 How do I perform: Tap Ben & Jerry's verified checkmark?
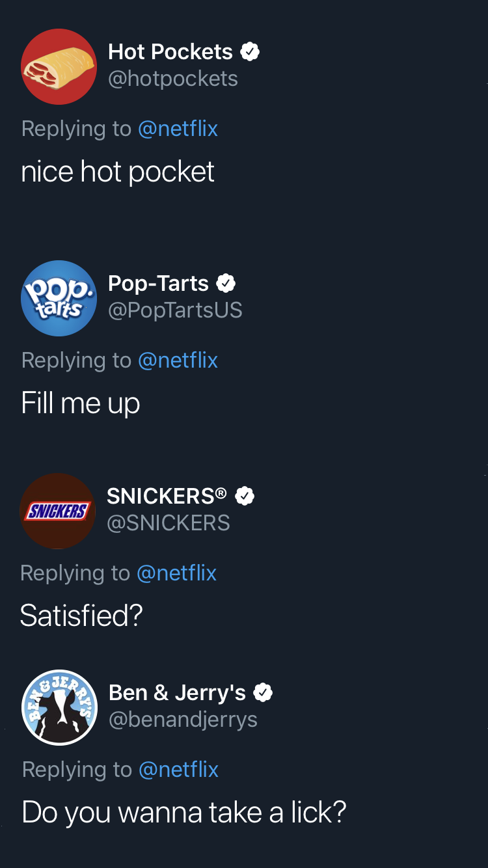tap(262, 693)
